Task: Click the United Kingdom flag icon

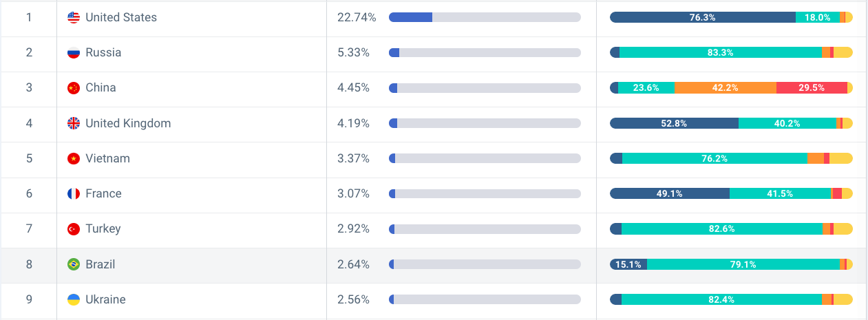Action: tap(74, 123)
